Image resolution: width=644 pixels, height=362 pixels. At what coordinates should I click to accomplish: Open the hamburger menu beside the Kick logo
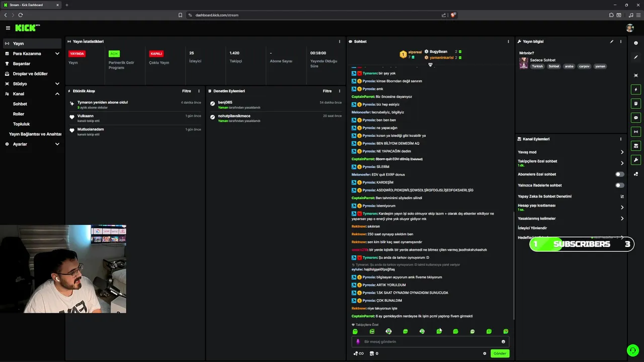(8, 28)
